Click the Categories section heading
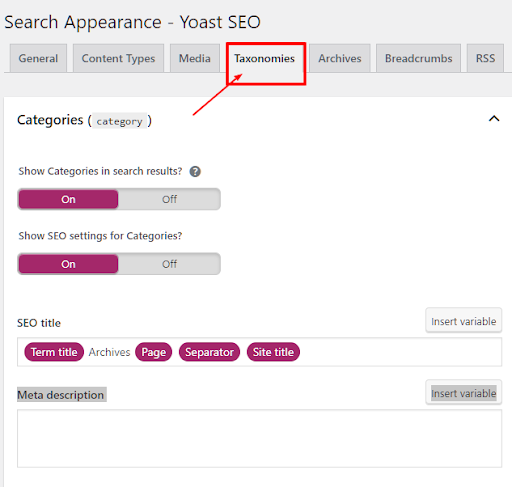Image resolution: width=512 pixels, height=487 pixels. pos(50,120)
